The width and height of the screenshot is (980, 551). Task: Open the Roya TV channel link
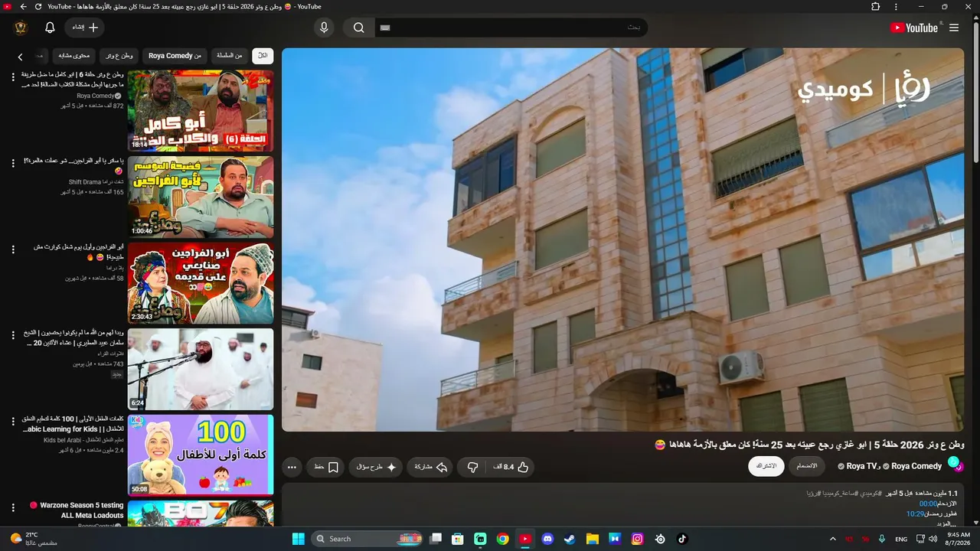click(x=861, y=466)
